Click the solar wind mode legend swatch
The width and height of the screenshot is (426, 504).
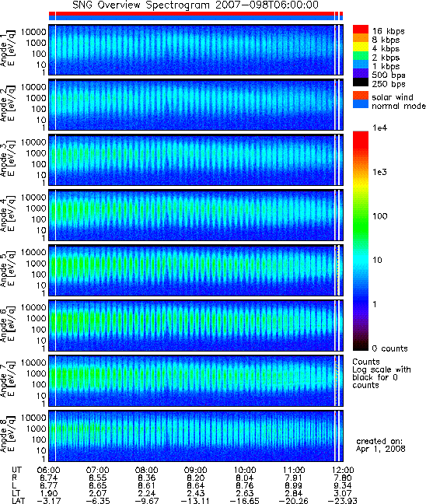click(361, 96)
